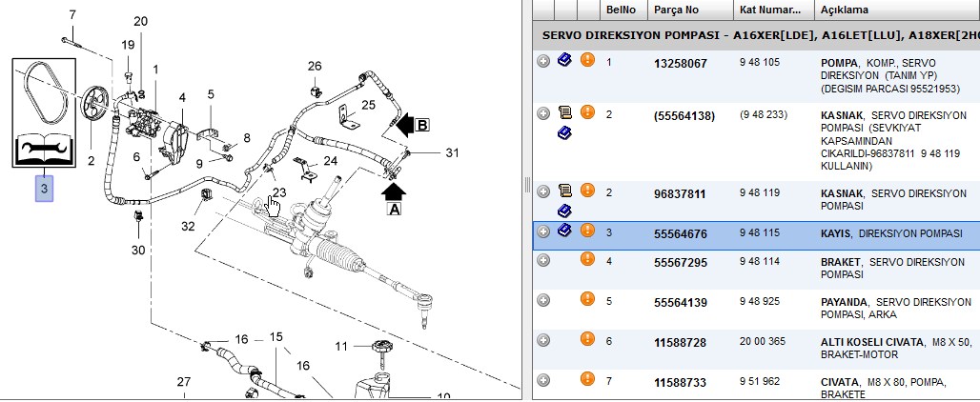Click the orange warning icon in the POMPA row
The image size is (980, 402).
click(x=587, y=60)
